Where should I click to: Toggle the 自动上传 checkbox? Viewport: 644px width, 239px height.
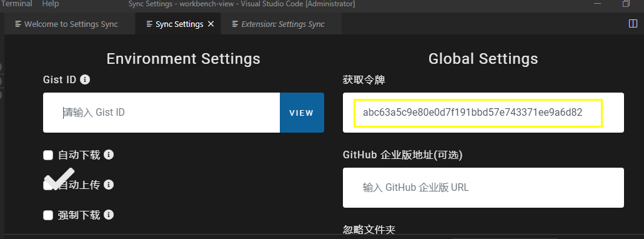point(49,185)
